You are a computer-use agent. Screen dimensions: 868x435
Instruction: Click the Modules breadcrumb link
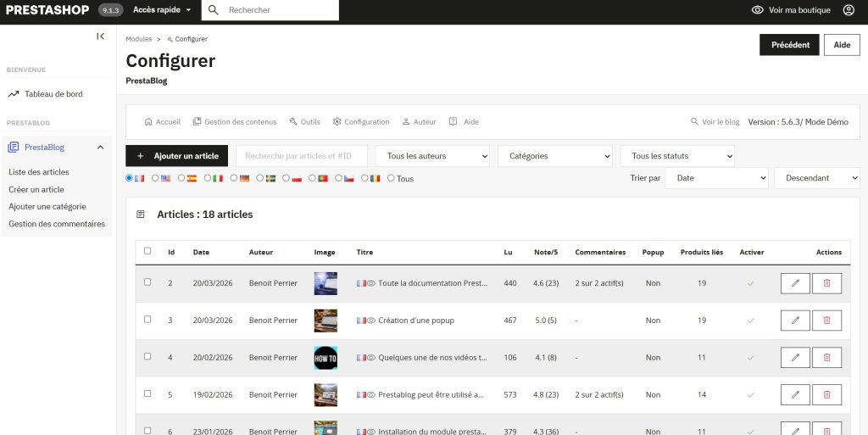(138, 39)
